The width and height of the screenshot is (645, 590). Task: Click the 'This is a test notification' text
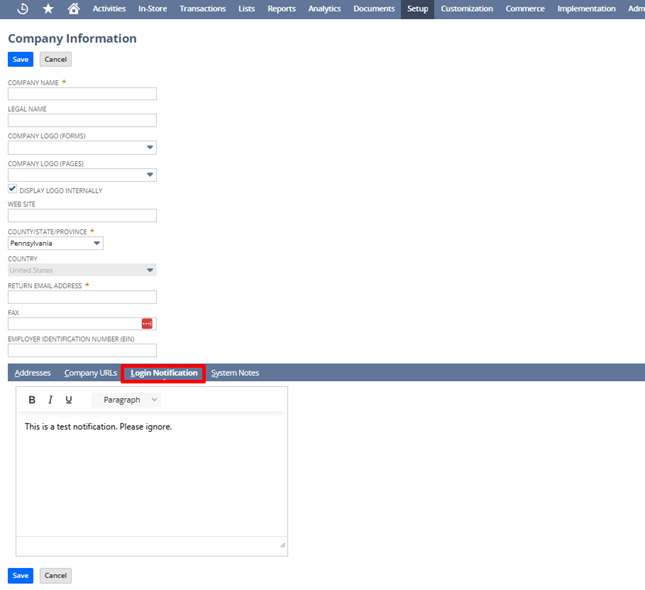(98, 427)
